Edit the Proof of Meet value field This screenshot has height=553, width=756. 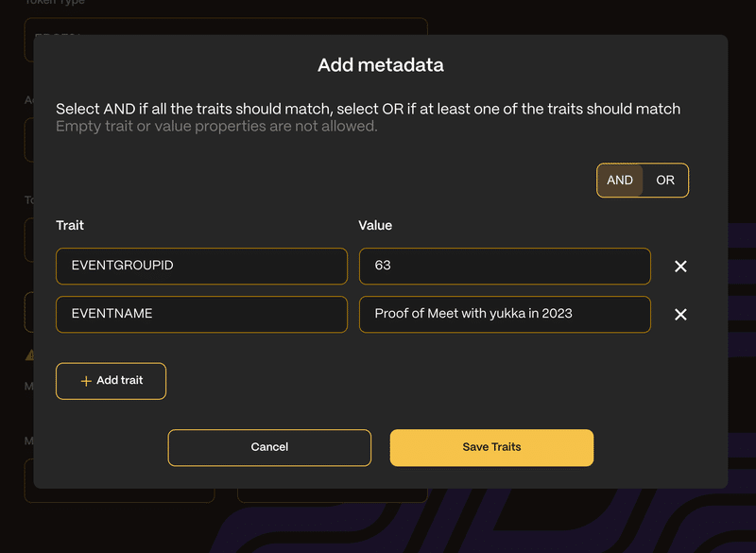(505, 314)
